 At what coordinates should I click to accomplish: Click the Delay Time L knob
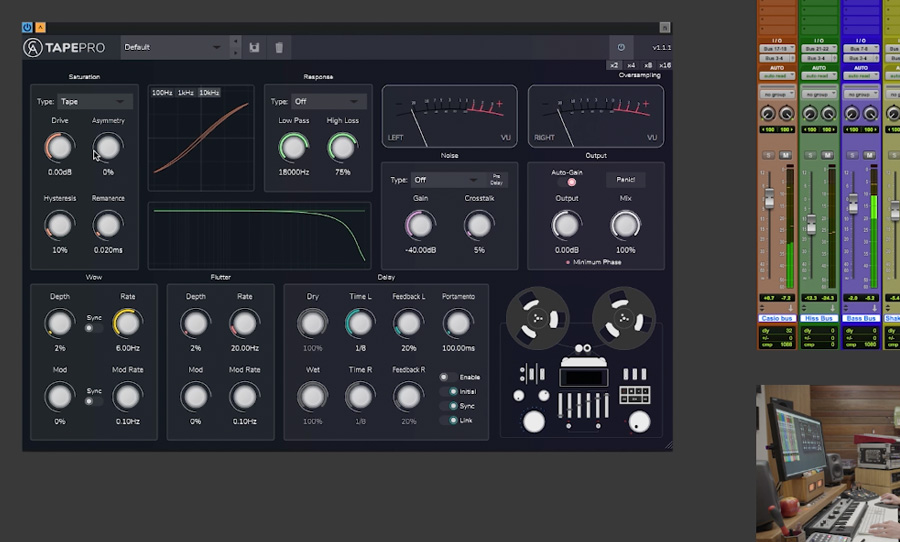(360, 322)
